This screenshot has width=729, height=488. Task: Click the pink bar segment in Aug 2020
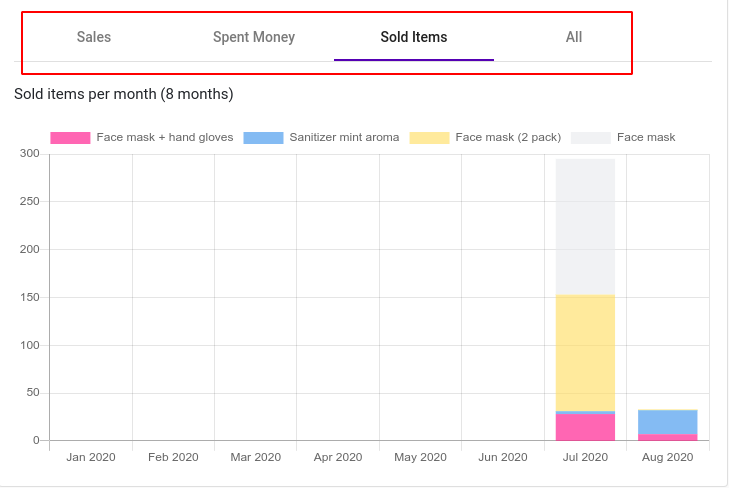tap(667, 437)
